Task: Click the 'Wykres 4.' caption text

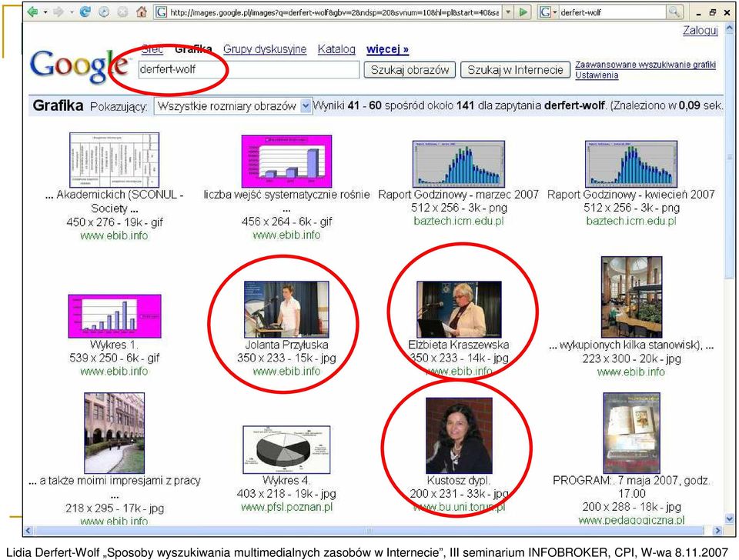Action: click(286, 481)
